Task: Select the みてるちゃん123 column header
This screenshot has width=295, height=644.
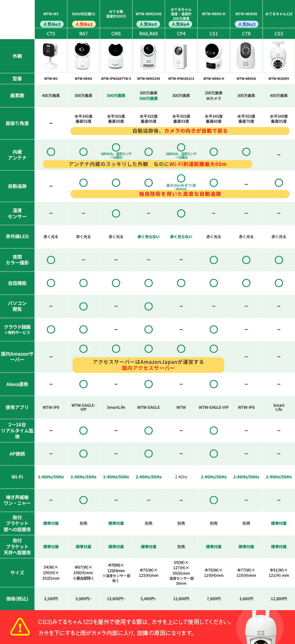Action: click(279, 14)
